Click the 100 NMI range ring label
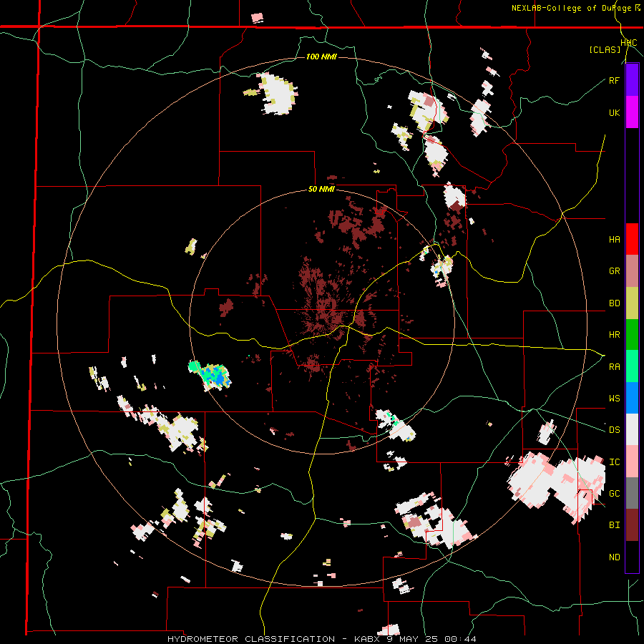This screenshot has width=644, height=644. tap(321, 57)
